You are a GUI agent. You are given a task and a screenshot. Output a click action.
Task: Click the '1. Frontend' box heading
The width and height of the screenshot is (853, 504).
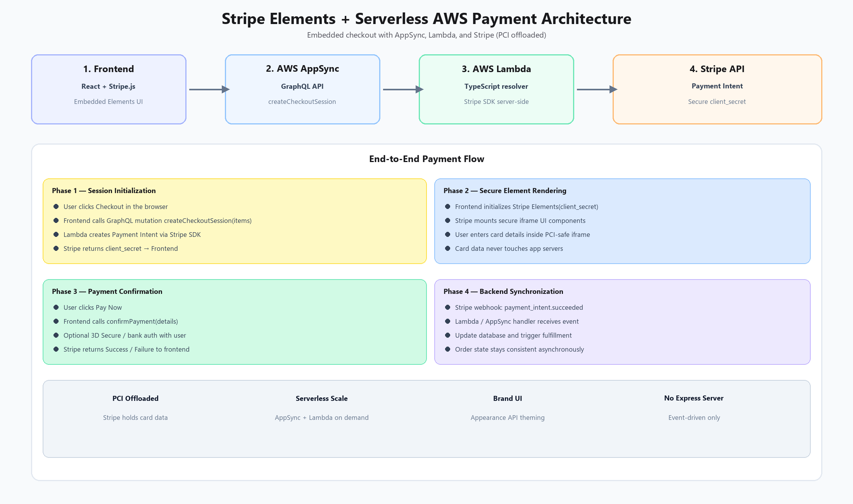[x=109, y=69]
